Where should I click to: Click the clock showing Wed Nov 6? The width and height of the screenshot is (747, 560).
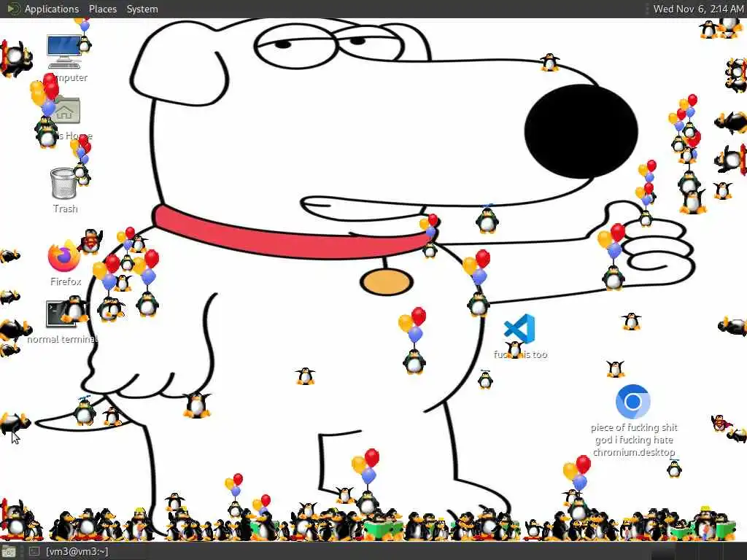[x=698, y=9]
